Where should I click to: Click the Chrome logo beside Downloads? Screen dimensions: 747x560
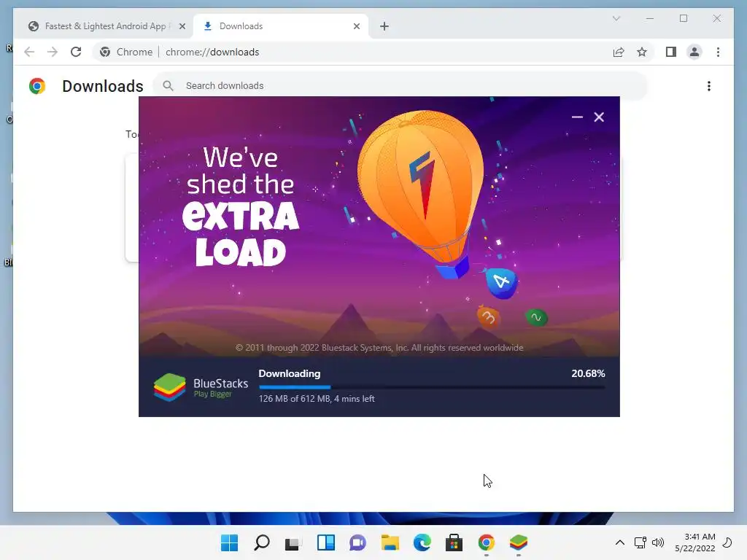click(x=37, y=86)
